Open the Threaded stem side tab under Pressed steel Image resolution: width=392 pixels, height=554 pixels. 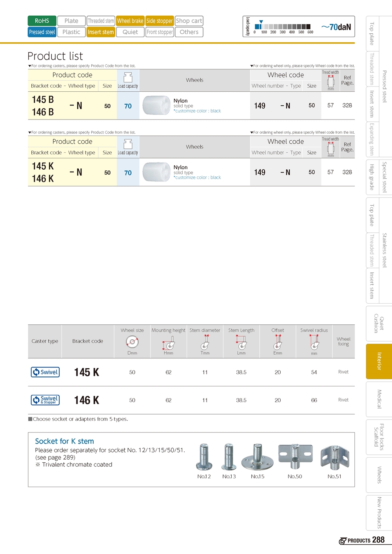coord(372,69)
